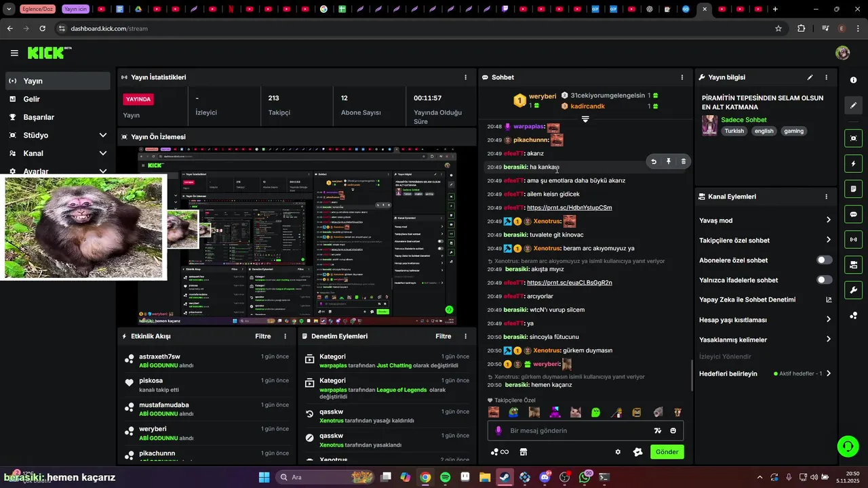Click the Sadece Sohbet category link
Image resolution: width=868 pixels, height=488 pixels.
click(x=744, y=120)
